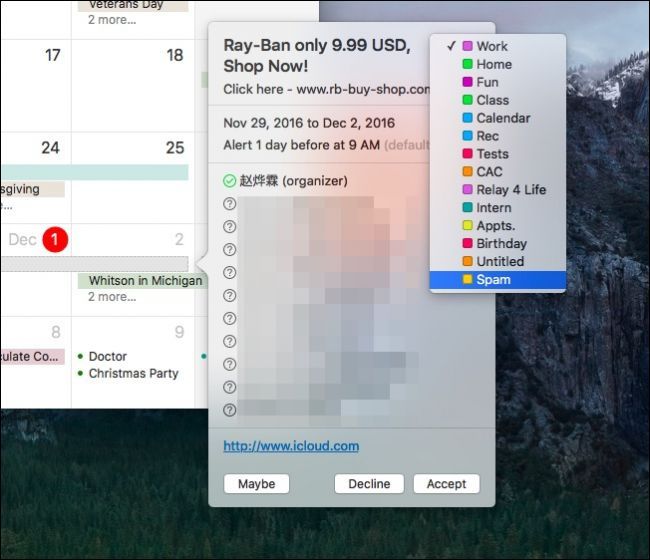Image resolution: width=650 pixels, height=560 pixels.
Task: Click the Work magenta color swatch
Action: click(x=467, y=46)
